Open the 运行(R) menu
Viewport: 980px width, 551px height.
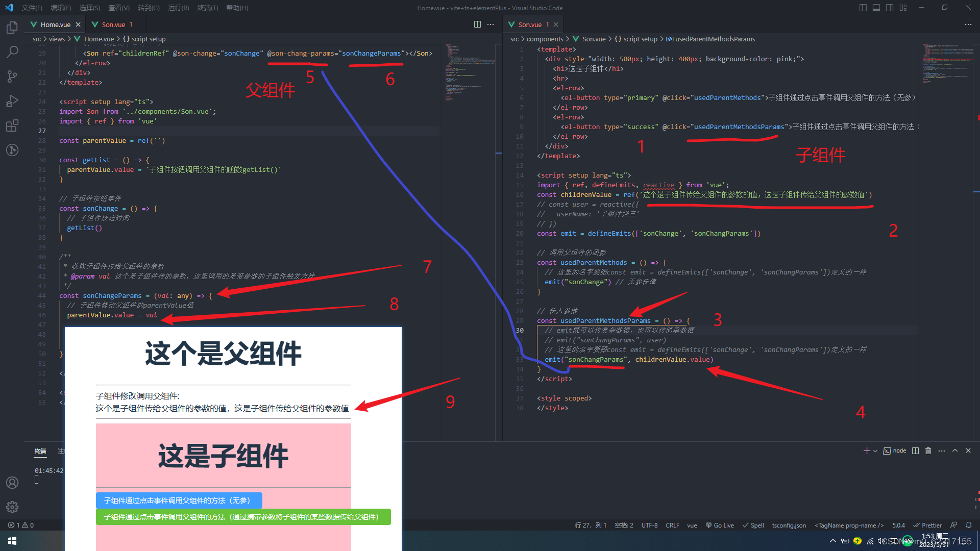coord(178,8)
